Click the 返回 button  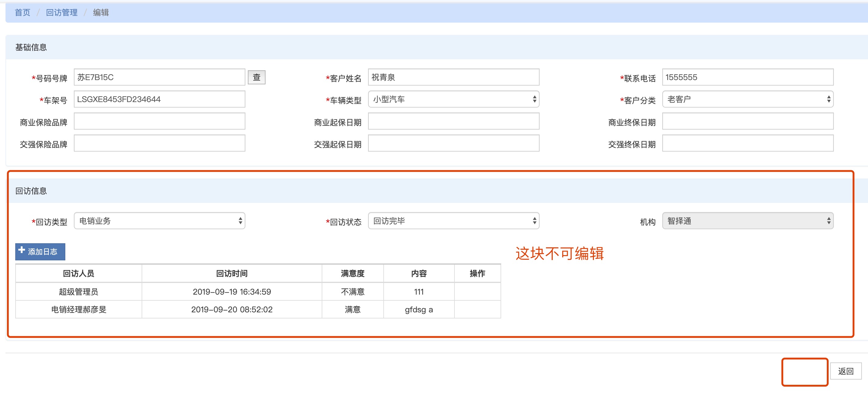pyautogui.click(x=845, y=371)
